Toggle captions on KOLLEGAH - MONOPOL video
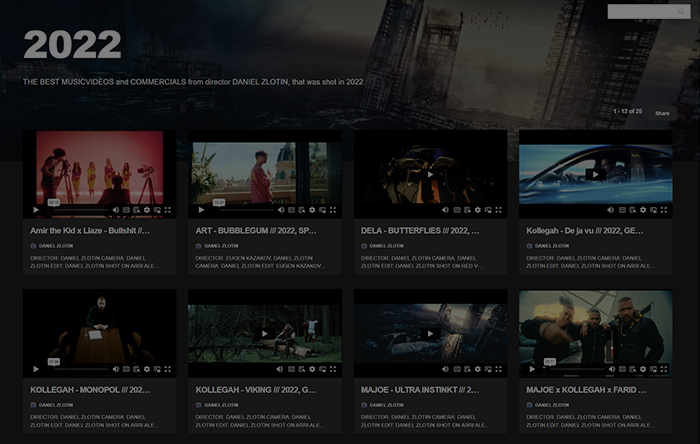Screen dimensions: 700x444 click(126, 369)
